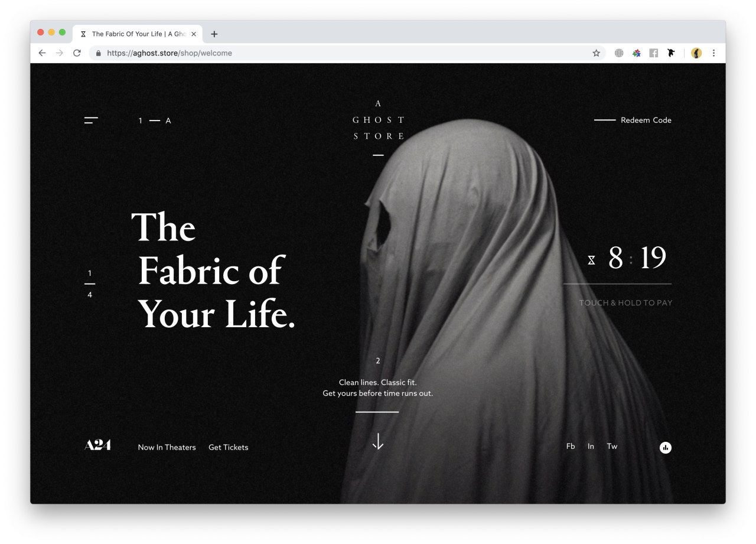Image resolution: width=756 pixels, height=544 pixels.
Task: Bookmark the page with the star icon
Action: 596,53
